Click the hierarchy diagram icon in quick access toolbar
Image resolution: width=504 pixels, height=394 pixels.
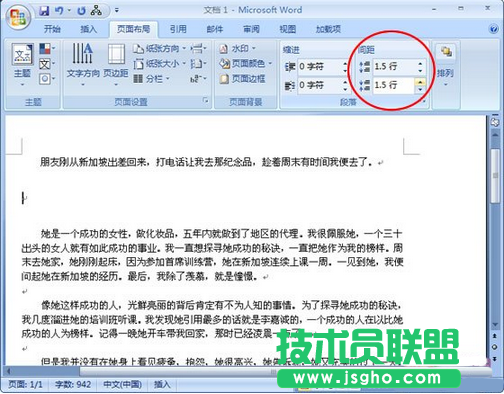pyautogui.click(x=96, y=11)
